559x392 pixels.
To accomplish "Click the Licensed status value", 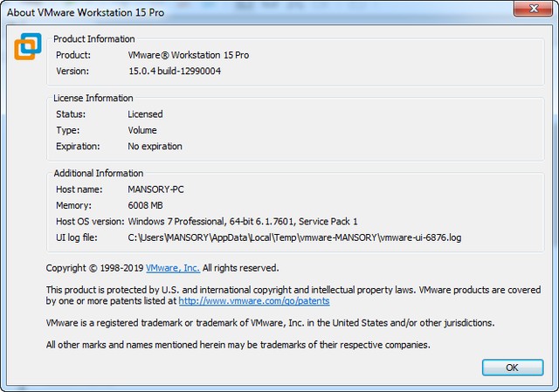I will 145,114.
